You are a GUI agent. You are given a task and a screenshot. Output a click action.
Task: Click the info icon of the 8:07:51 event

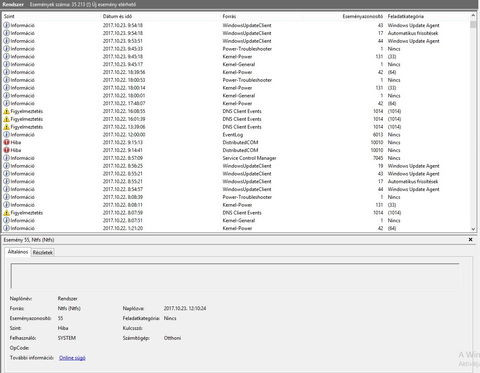(x=6, y=220)
